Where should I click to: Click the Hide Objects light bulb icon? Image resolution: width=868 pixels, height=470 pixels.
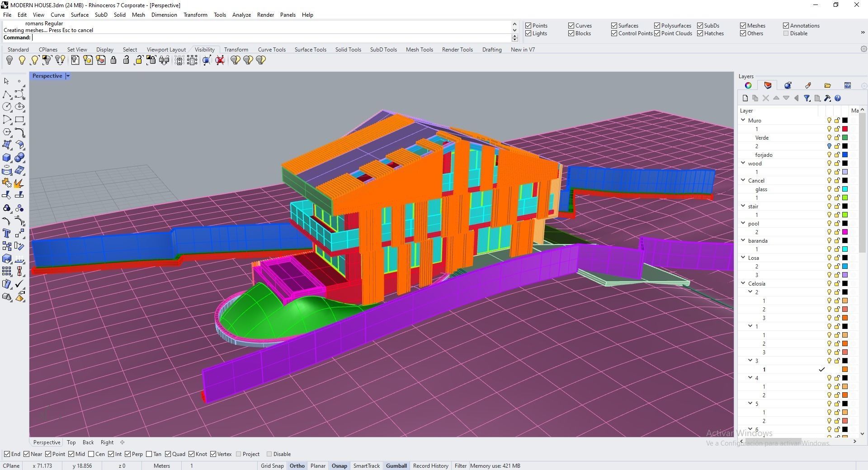[x=9, y=60]
